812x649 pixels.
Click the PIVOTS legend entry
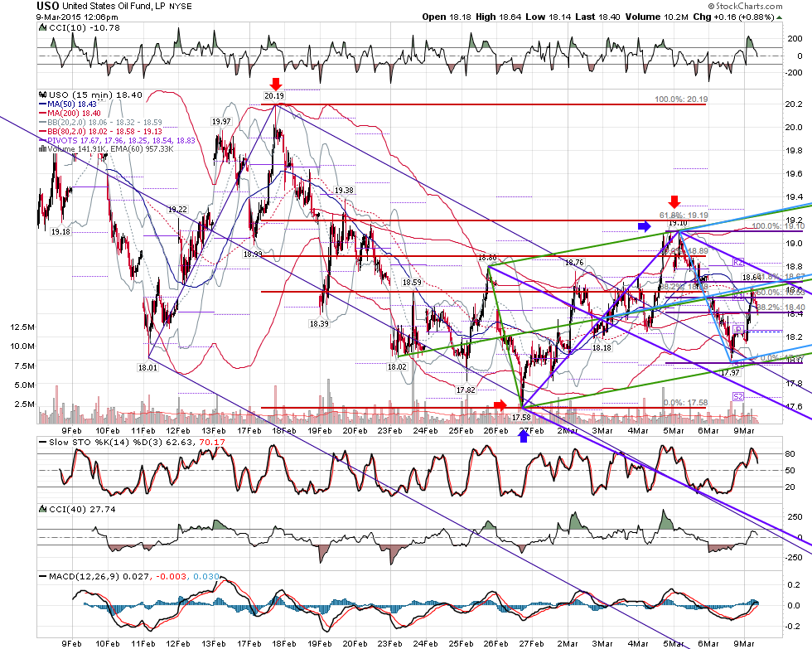(117, 141)
